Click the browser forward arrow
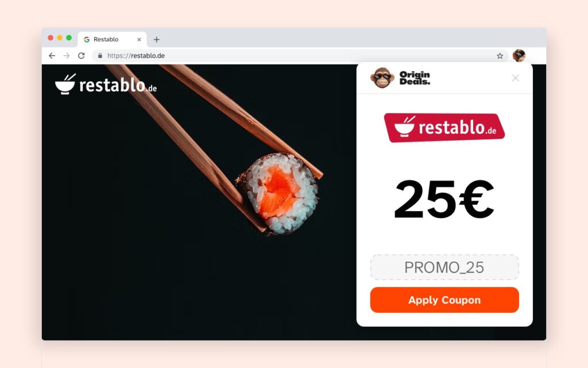This screenshot has width=588, height=368. (x=67, y=56)
